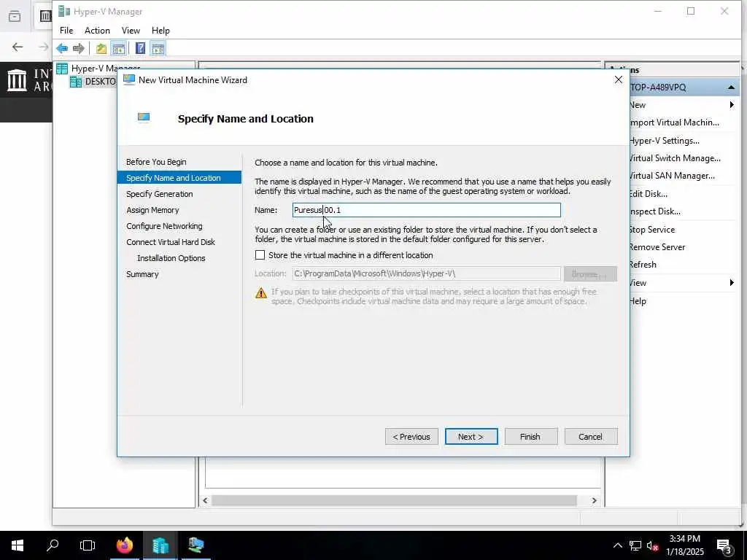Click Next to continue the wizard
Screen dimensions: 747x560
[471, 437]
